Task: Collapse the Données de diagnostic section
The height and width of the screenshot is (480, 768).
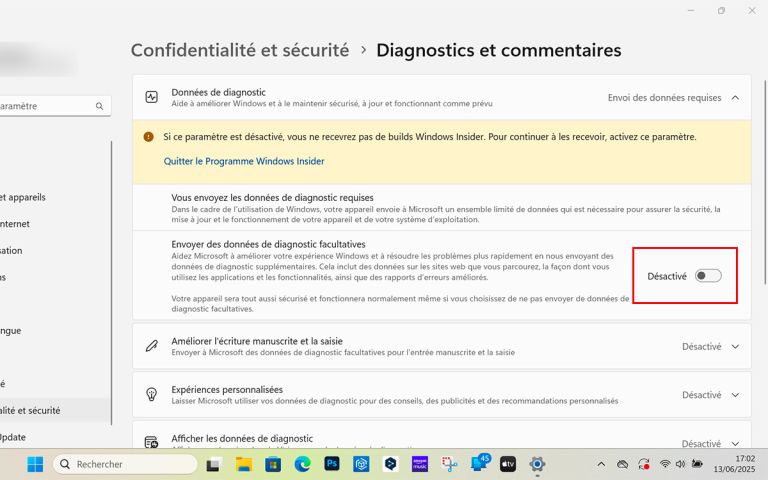Action: pos(736,98)
